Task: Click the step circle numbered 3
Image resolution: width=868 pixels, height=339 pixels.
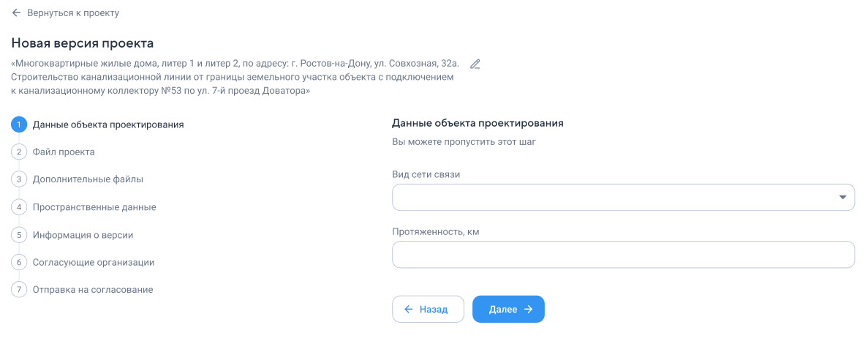Action: coord(19,179)
